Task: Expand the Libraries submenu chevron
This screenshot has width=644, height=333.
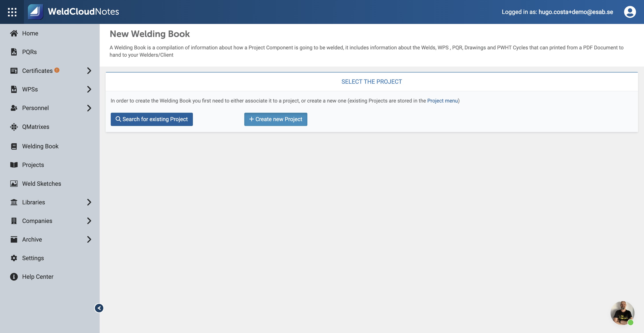Action: pos(89,202)
